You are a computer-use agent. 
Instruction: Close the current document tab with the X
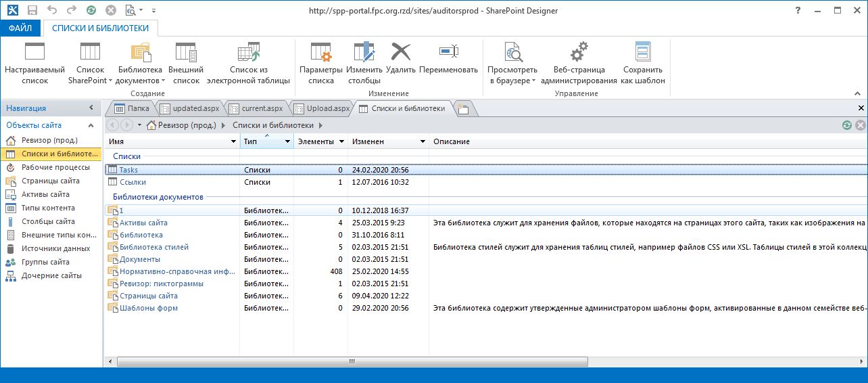(861, 108)
